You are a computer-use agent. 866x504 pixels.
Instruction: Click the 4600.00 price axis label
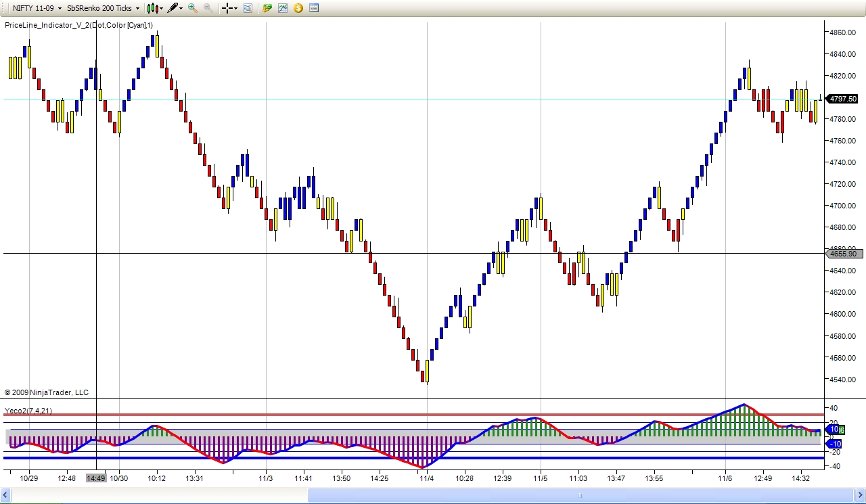pyautogui.click(x=842, y=314)
